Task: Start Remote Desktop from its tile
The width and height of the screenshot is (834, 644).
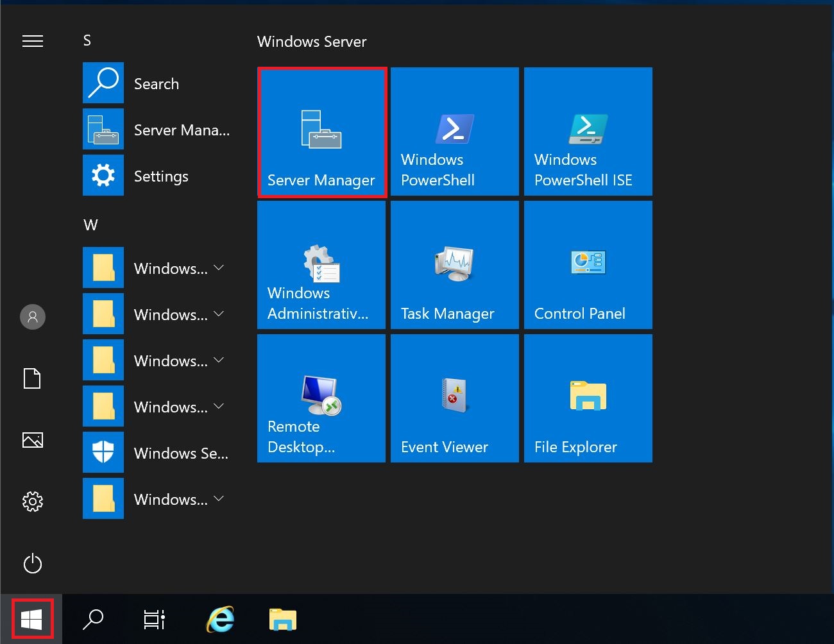Action: coord(321,398)
